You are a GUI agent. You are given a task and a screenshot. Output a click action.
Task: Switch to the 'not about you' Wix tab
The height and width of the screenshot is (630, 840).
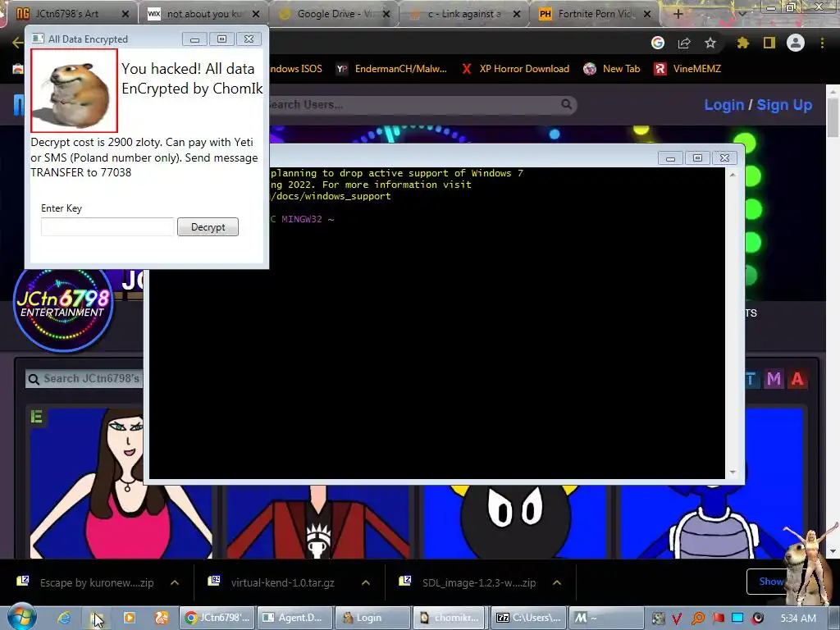(x=204, y=14)
